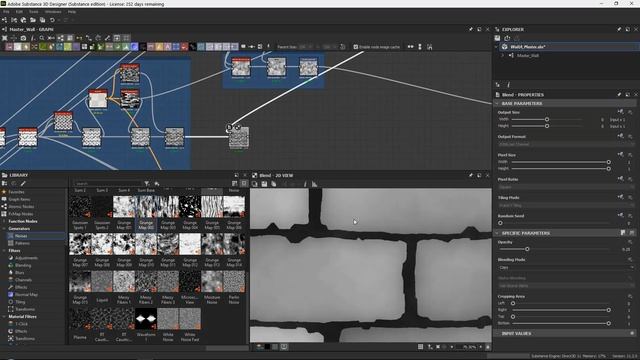Adjust the Random Seed slider handle
This screenshot has width=640, height=360.
tap(500, 223)
